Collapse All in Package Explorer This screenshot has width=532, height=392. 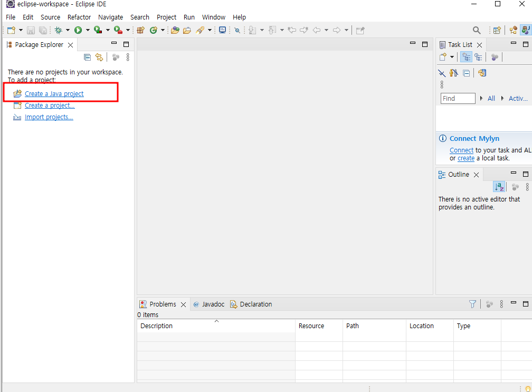pos(87,58)
